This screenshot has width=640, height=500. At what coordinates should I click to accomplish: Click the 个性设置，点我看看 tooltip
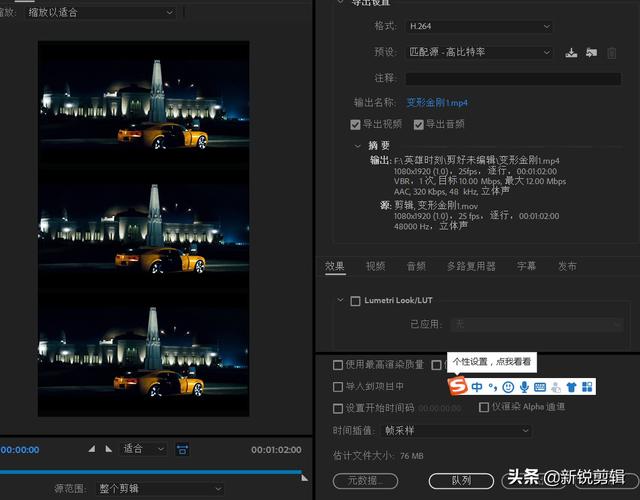point(492,362)
